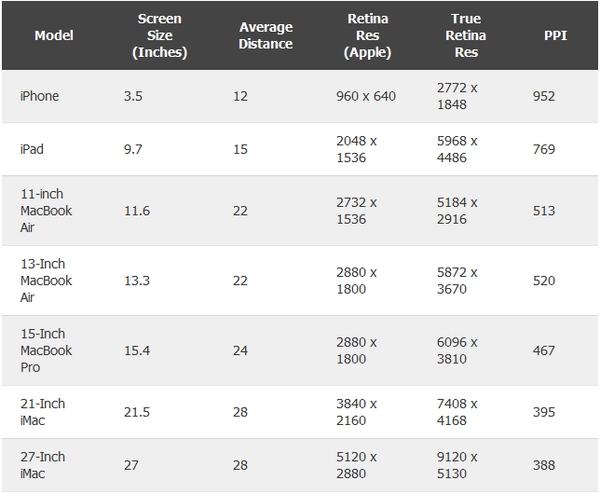Click the 21-Inch iMac row label

pyautogui.click(x=43, y=411)
